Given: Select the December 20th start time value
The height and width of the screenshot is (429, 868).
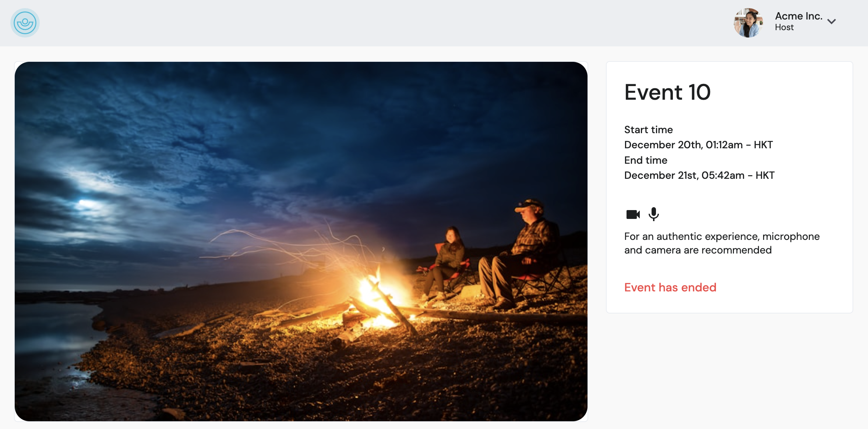Looking at the screenshot, I should click(x=698, y=145).
